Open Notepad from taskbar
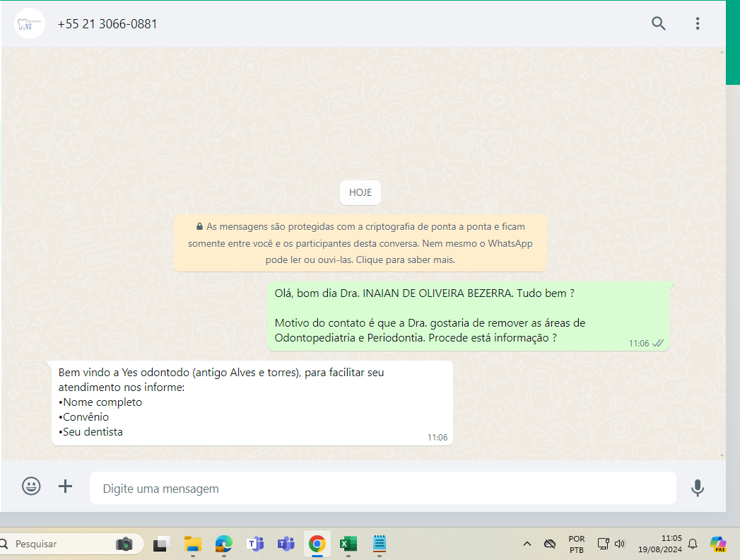 380,544
